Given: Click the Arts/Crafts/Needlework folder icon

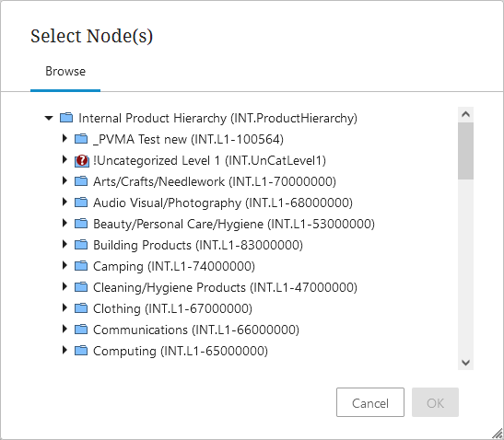Looking at the screenshot, I should tap(81, 181).
